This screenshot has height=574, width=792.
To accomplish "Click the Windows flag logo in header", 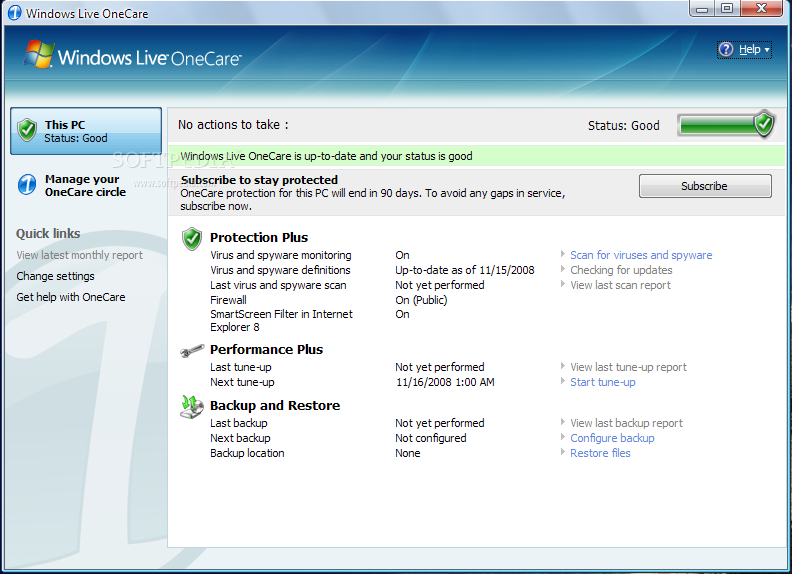I will (x=39, y=55).
